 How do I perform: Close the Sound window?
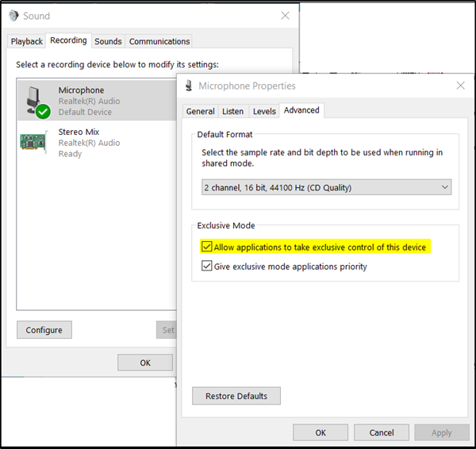click(x=285, y=16)
